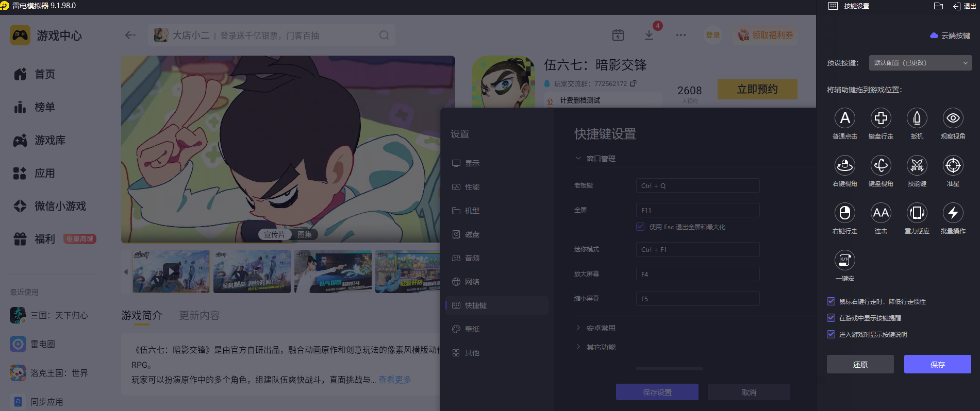Select the 连击 AA tool
Viewport: 980px width, 411px height.
pyautogui.click(x=881, y=213)
